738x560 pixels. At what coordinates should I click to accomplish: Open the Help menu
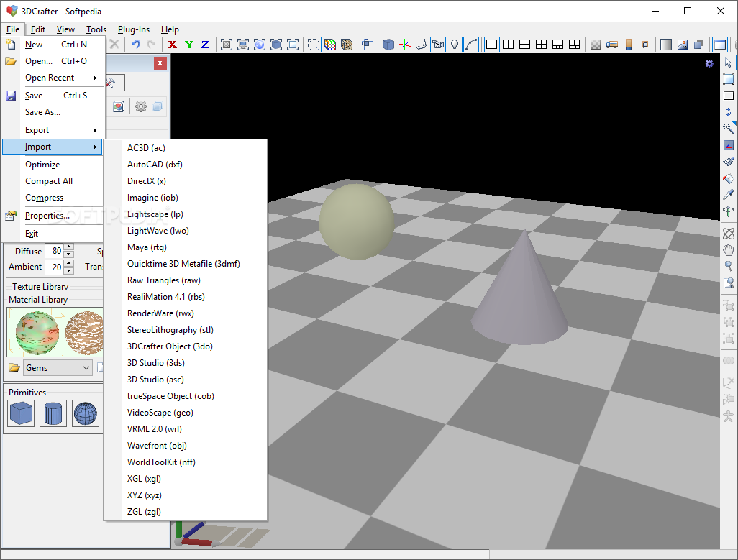[170, 29]
